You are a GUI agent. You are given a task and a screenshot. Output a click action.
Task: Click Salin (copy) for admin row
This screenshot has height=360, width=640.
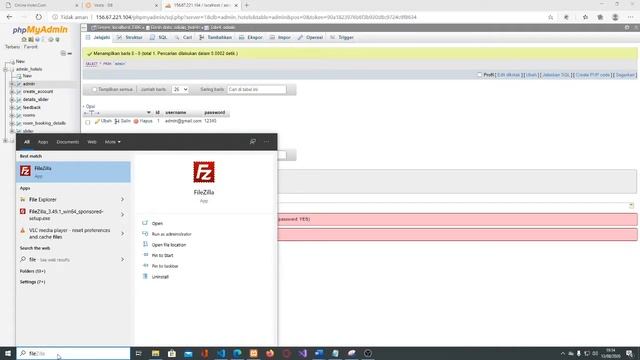pos(122,121)
